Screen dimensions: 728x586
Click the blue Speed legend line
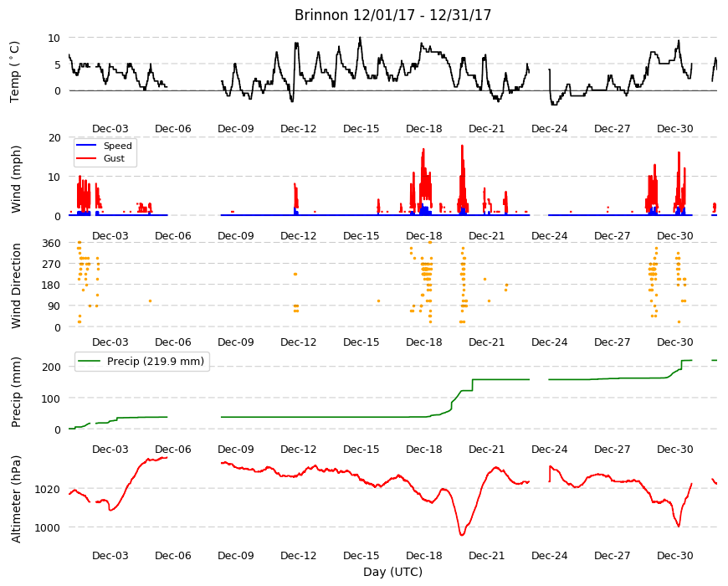85,146
